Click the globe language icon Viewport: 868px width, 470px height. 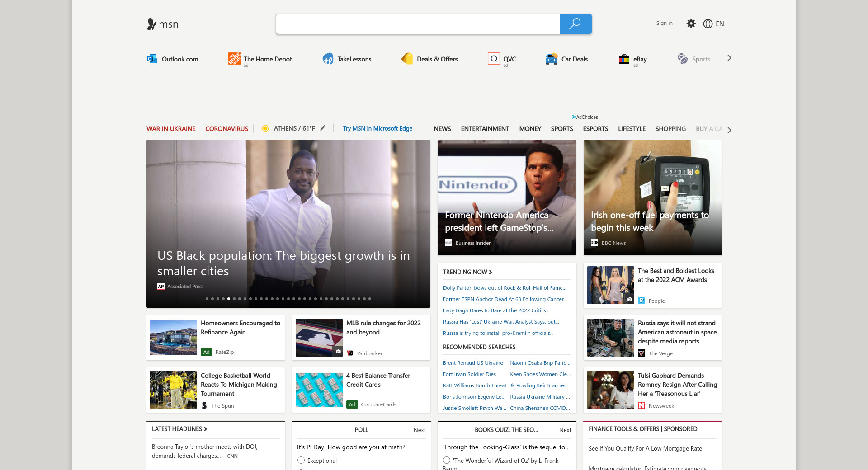[708, 24]
